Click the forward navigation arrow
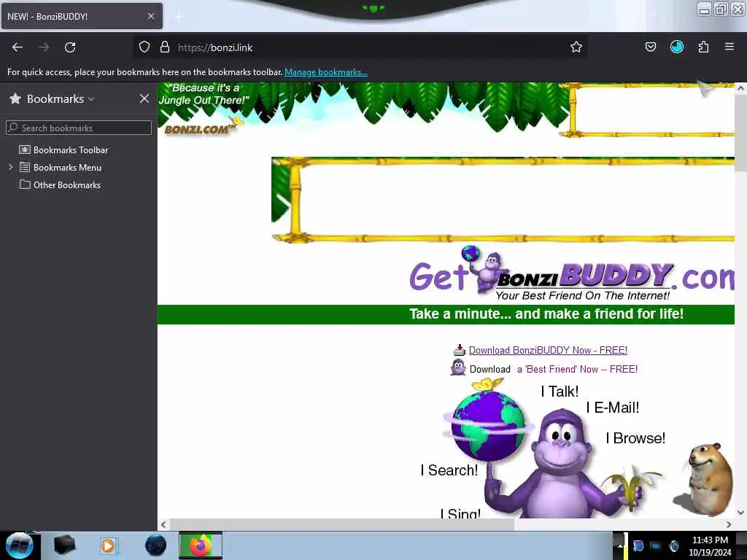 [x=43, y=47]
